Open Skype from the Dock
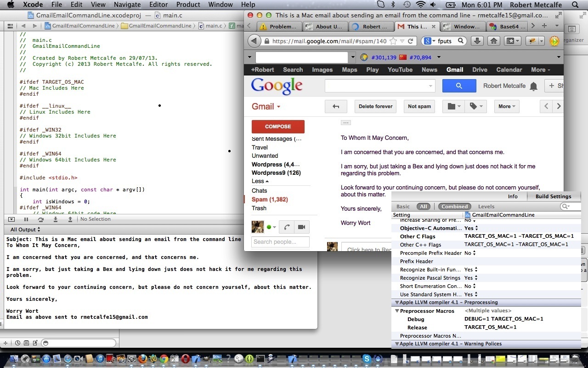This screenshot has height=368, width=588. 367,358
